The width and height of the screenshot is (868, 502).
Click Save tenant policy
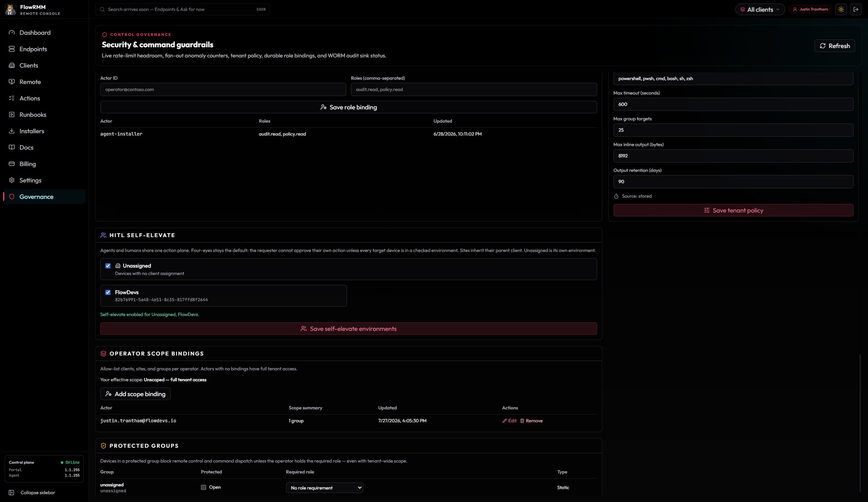click(x=733, y=210)
